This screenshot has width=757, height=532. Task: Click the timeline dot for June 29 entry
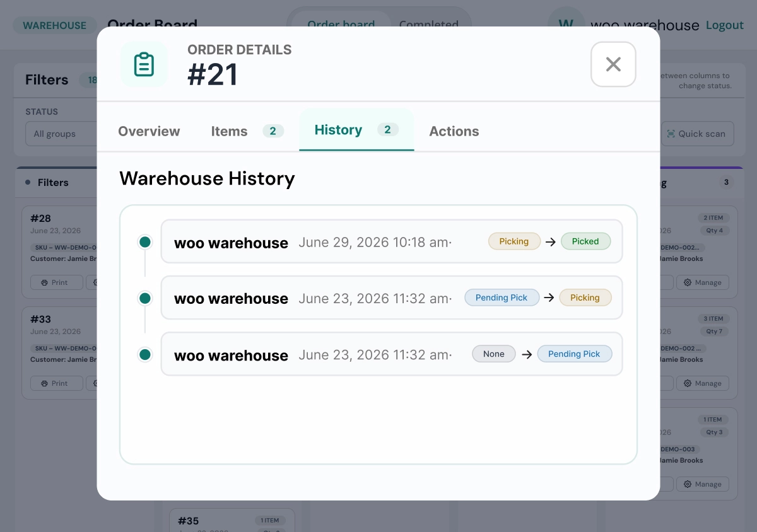click(145, 242)
